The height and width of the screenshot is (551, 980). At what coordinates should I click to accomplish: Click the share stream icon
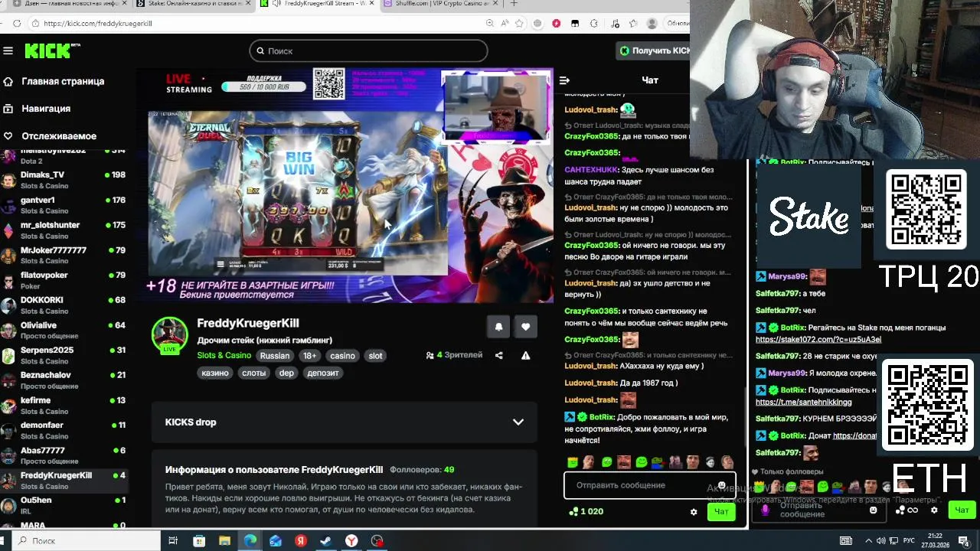coord(499,355)
